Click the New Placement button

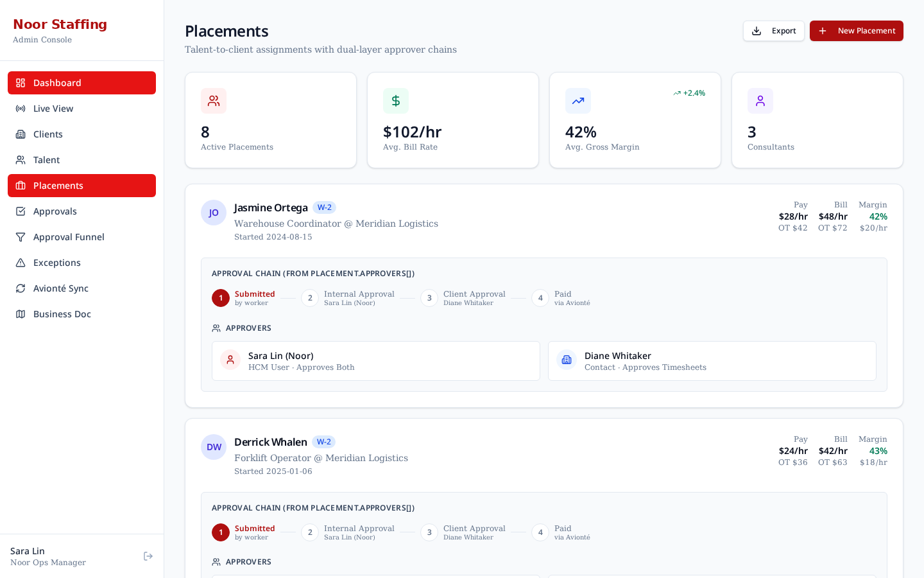857,31
